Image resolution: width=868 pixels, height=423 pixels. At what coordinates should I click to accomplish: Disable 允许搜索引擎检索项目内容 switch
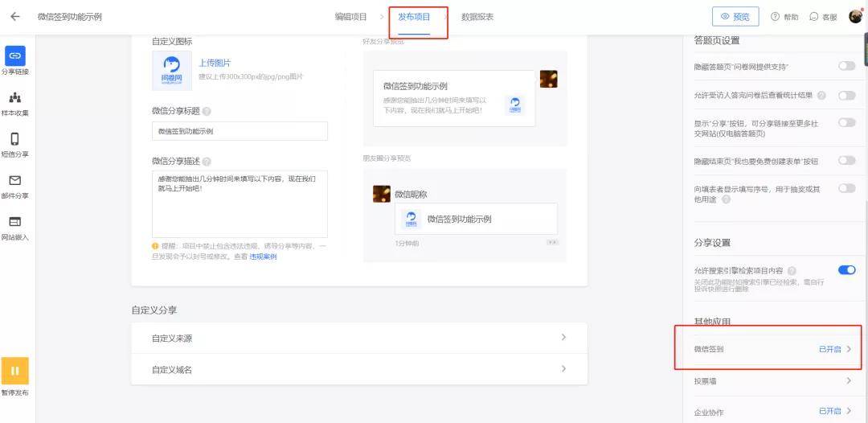[846, 270]
